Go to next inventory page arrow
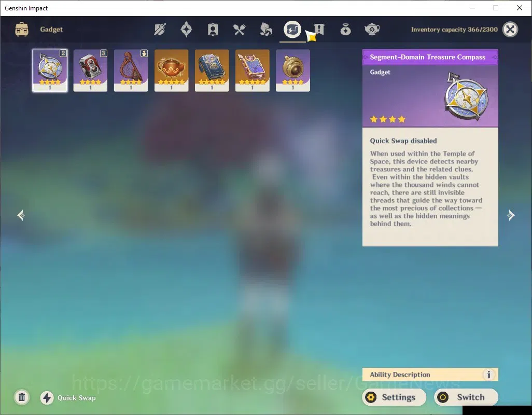The width and height of the screenshot is (532, 415). [x=511, y=215]
